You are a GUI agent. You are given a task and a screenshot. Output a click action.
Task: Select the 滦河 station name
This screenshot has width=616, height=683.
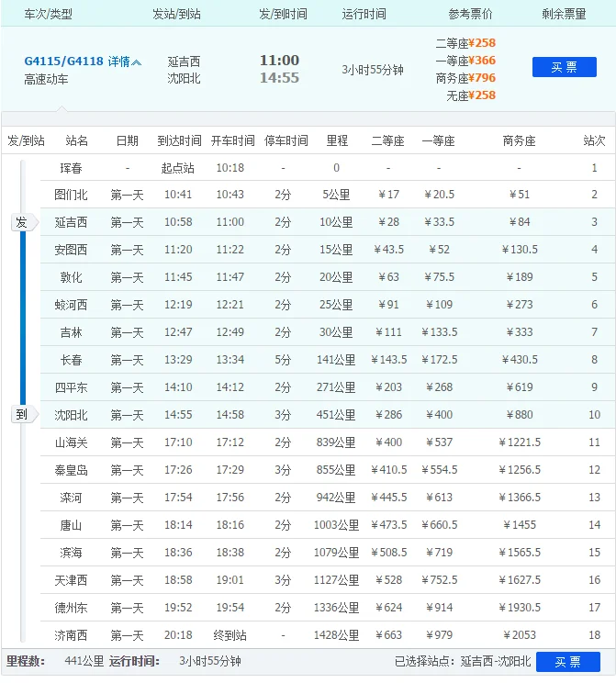71,498
